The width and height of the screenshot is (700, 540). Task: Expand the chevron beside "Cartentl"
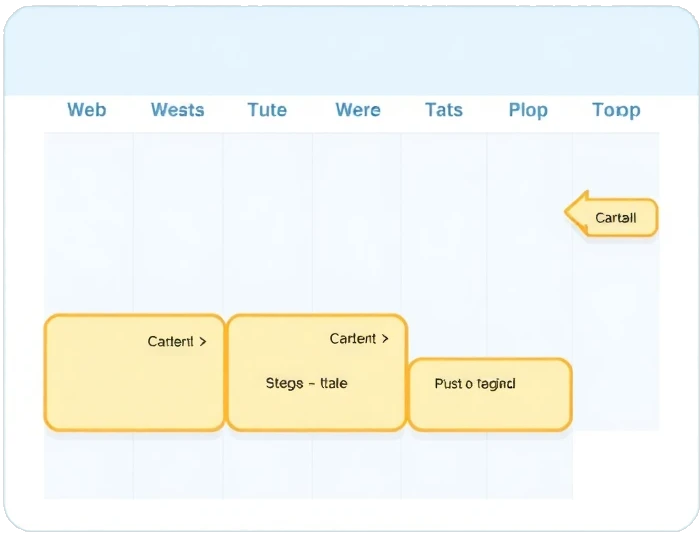pos(204,341)
